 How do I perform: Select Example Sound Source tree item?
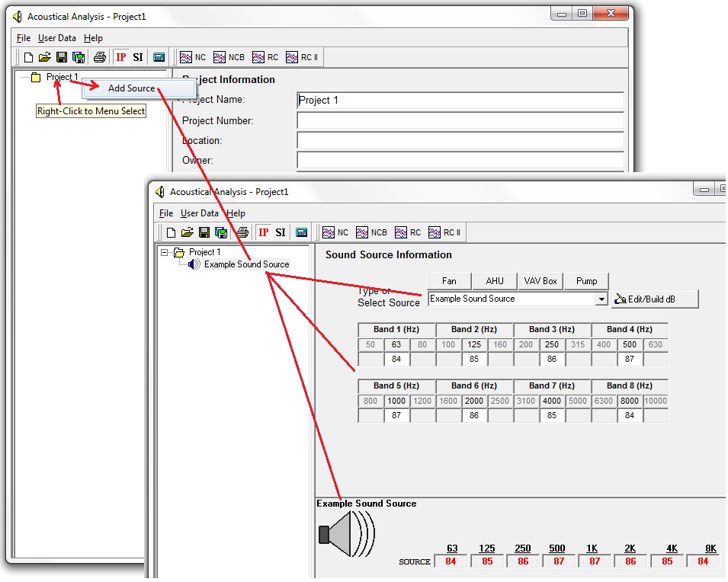pos(246,264)
